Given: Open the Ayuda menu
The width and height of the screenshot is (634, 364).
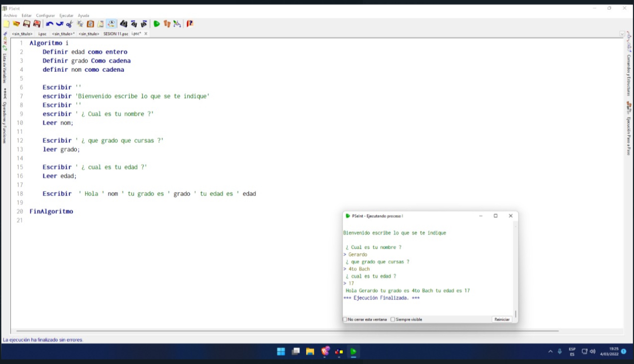Looking at the screenshot, I should point(84,16).
